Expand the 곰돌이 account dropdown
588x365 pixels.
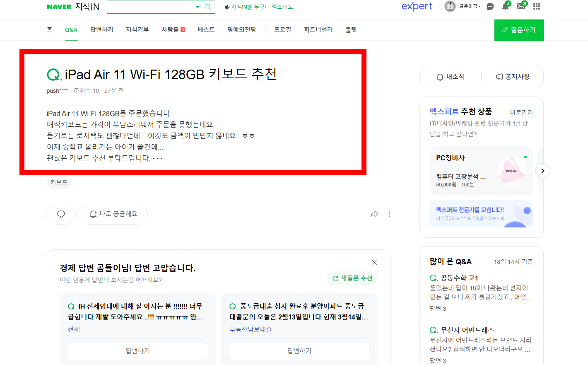[470, 6]
